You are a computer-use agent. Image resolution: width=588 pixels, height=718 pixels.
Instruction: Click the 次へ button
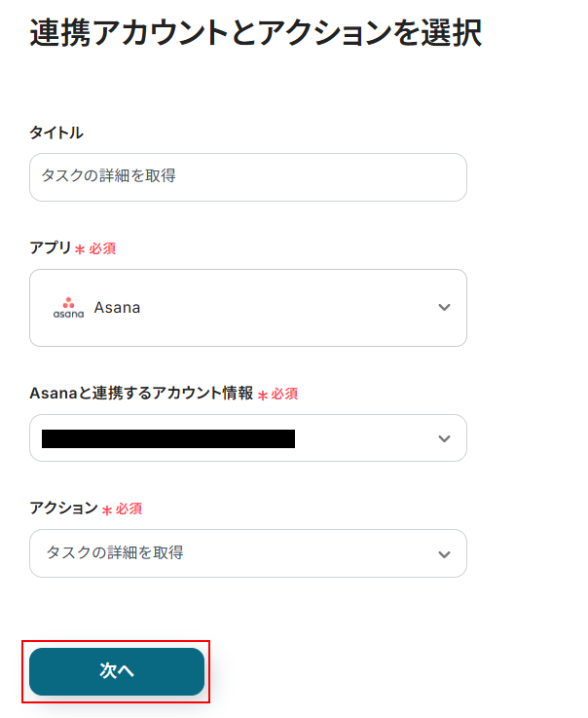117,671
